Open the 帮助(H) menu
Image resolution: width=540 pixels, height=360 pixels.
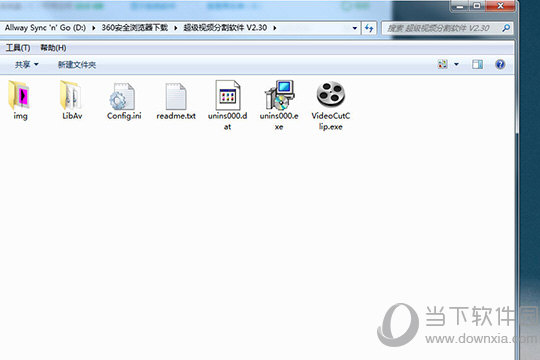click(53, 48)
